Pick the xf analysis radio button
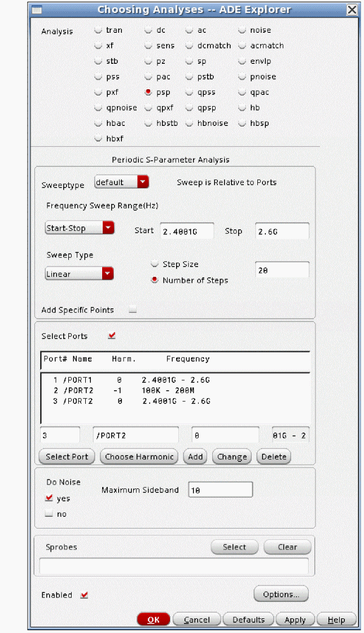Image resolution: width=364 pixels, height=633 pixels. (98, 46)
